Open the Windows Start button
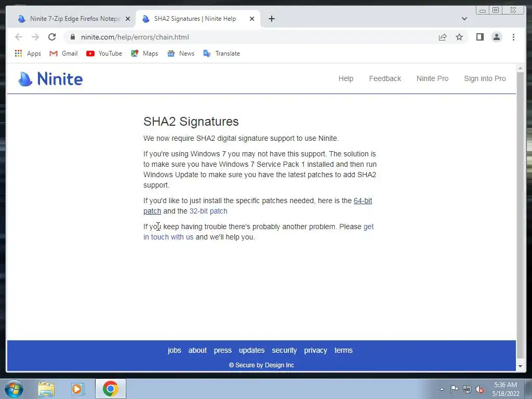The image size is (532, 399). [x=14, y=389]
